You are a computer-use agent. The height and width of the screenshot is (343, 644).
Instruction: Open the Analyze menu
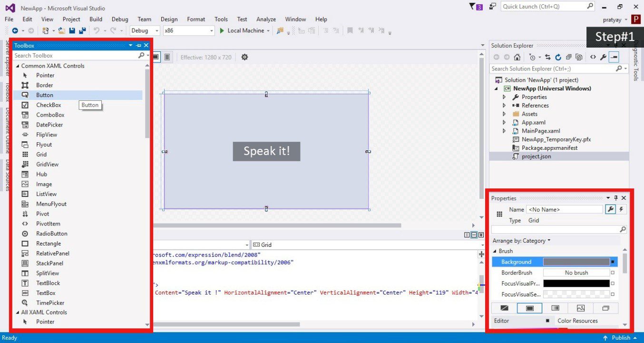266,19
